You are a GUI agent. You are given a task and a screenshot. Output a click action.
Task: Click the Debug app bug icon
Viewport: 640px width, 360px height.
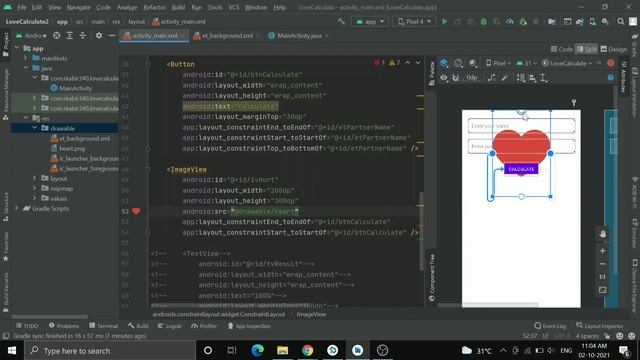(484, 21)
